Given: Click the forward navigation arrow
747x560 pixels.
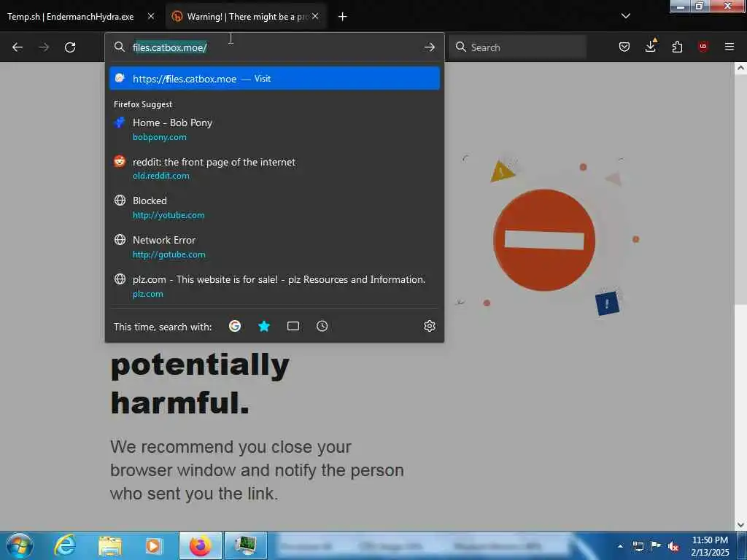Looking at the screenshot, I should [x=44, y=47].
